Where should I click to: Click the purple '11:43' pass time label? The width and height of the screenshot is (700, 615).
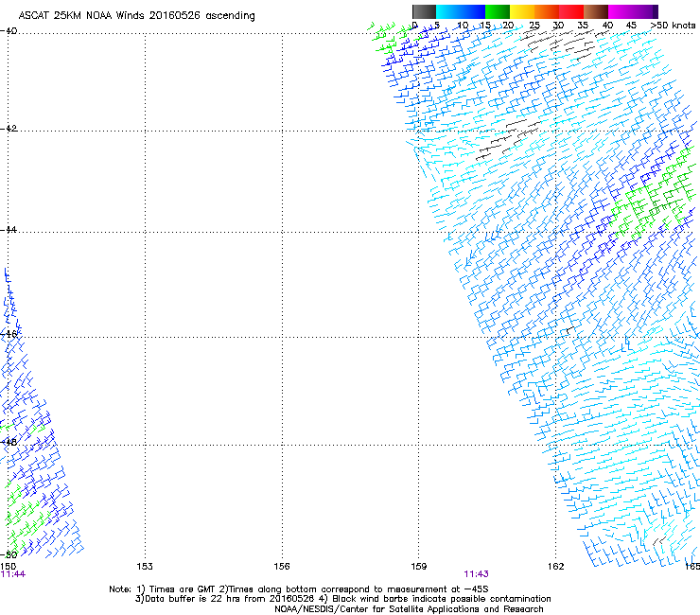pyautogui.click(x=477, y=574)
